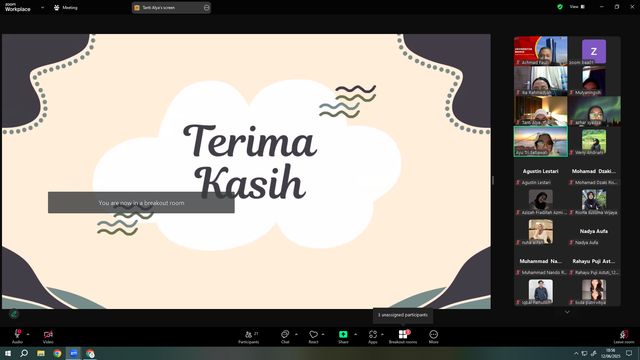Viewport: 640px width, 360px height.
Task: Select the Muhammad Nando participant tile
Action: click(x=540, y=262)
